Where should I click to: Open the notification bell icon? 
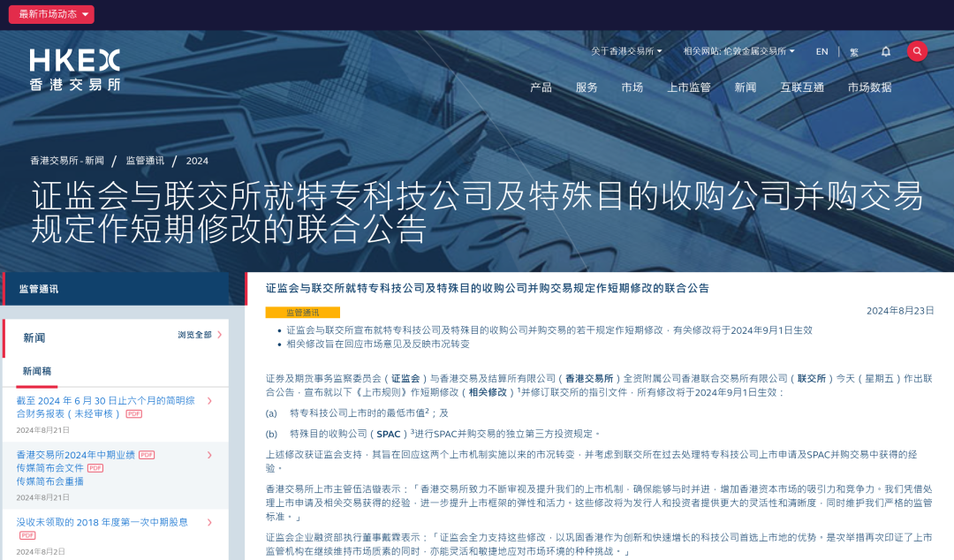[x=886, y=52]
